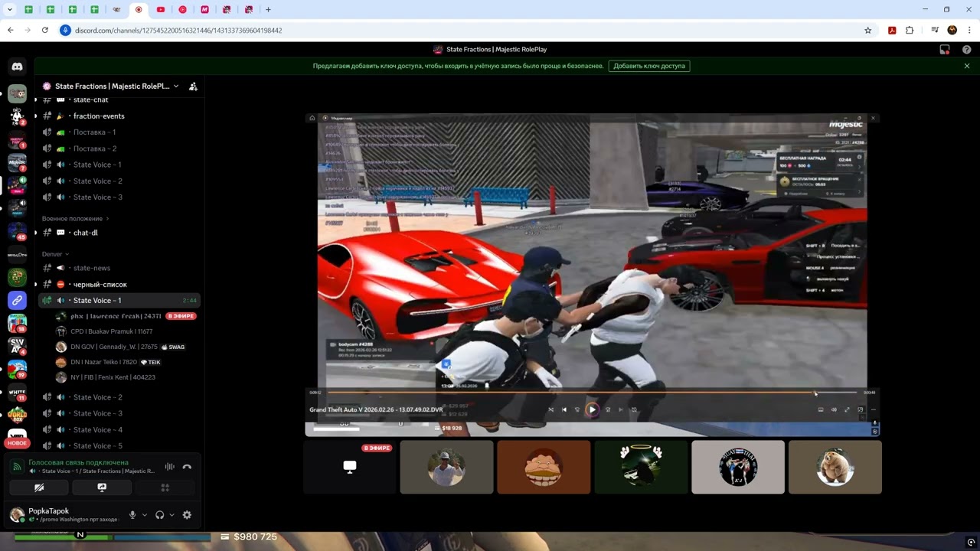Open Chrome tab search dropdown

click(10, 9)
